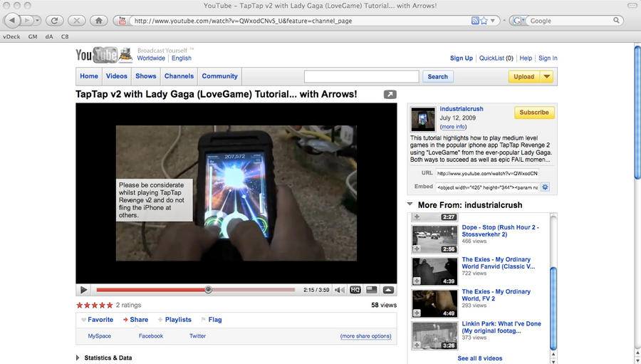Play the video with the play button
The image size is (641, 364).
coord(83,290)
